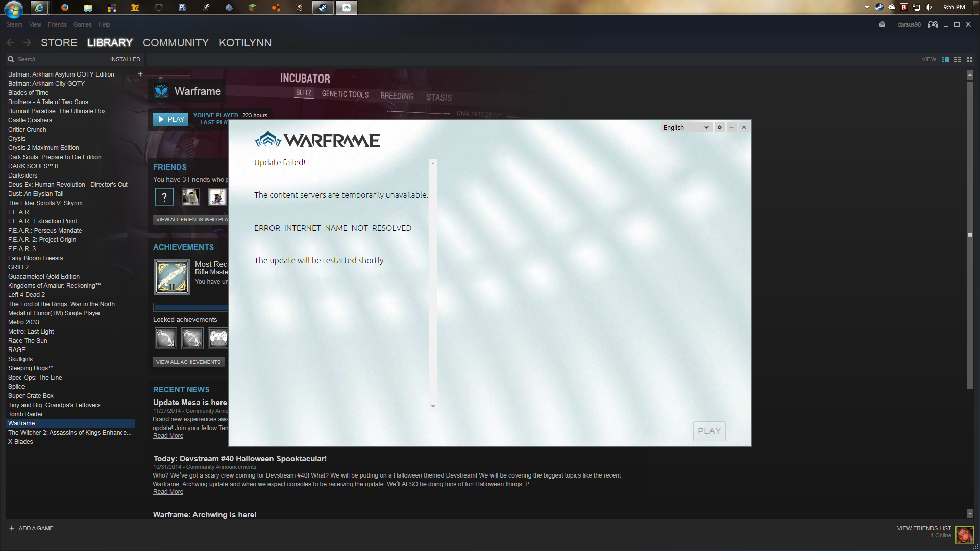The width and height of the screenshot is (980, 551).
Task: Open the third friend avatar under Friends
Action: (217, 197)
